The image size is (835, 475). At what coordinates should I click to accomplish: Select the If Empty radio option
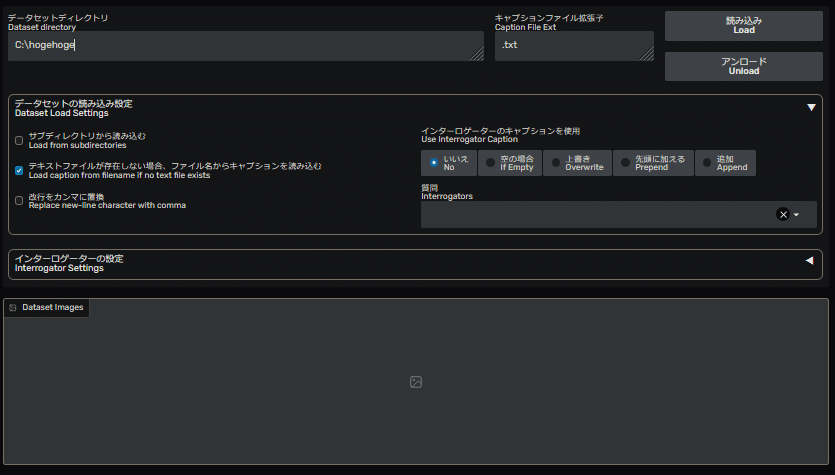tap(510, 163)
